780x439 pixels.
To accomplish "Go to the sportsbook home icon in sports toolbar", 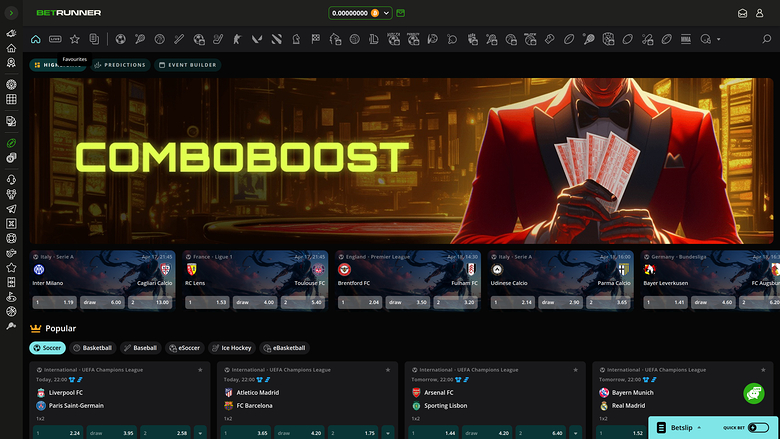I will tap(36, 39).
